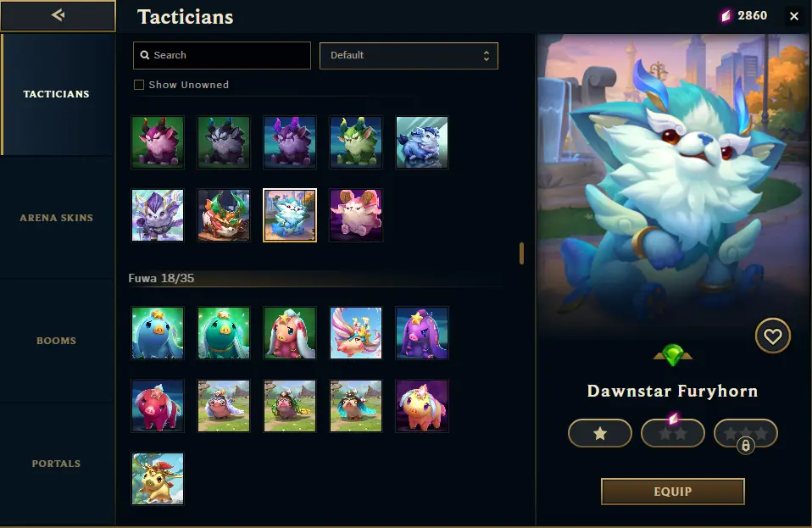Open the Default sort dropdown
The width and height of the screenshot is (812, 528).
click(409, 55)
